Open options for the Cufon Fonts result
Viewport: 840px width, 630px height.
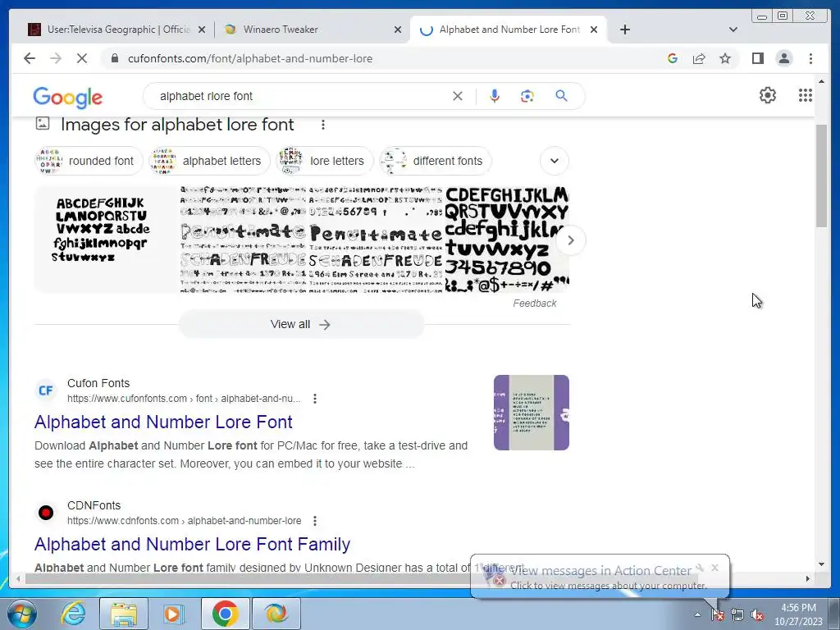315,399
